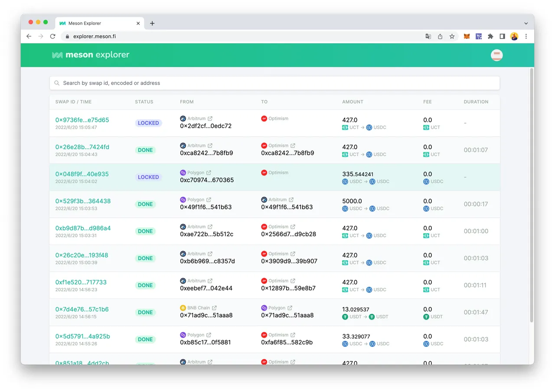555x392 pixels.
Task: Click to address 0xfa6f85...582c9b
Action: [287, 342]
